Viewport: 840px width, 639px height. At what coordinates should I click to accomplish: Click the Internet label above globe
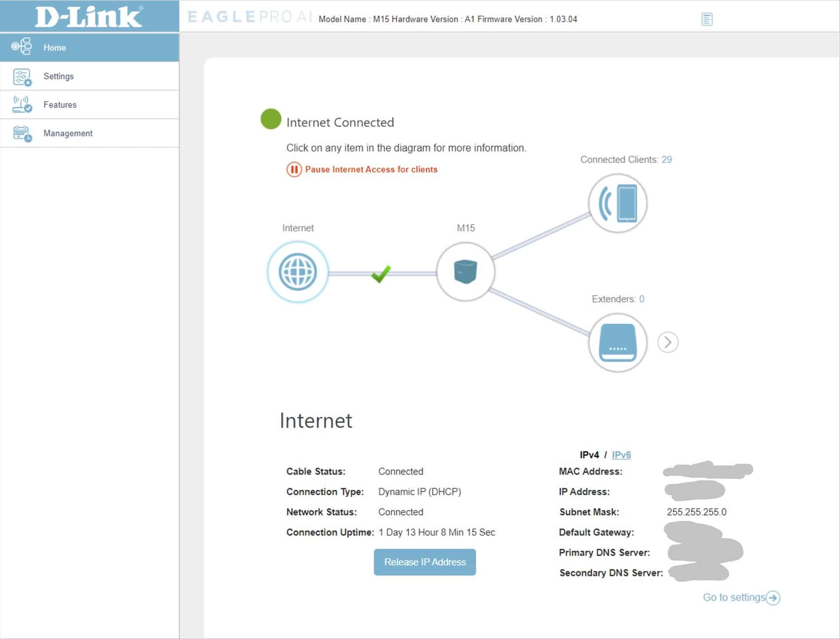[298, 228]
